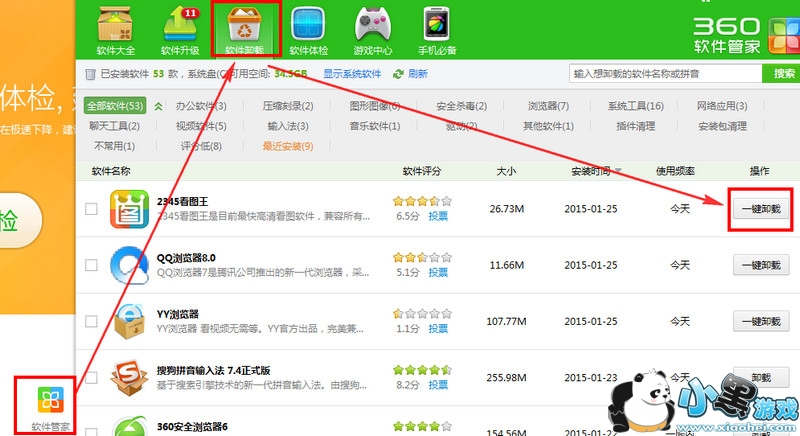Select the 其他软件(1) category
This screenshot has height=436, width=800.
tap(548, 126)
